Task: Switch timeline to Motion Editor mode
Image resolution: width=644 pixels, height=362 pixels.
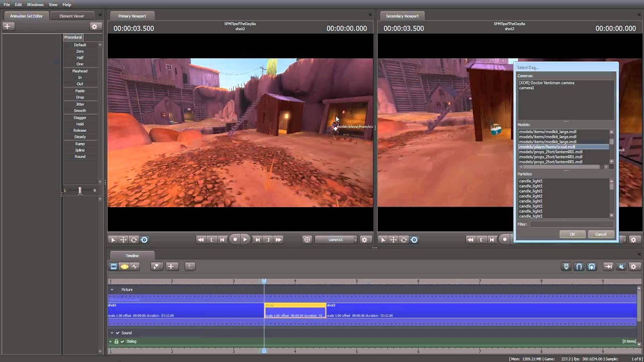Action: click(124, 266)
